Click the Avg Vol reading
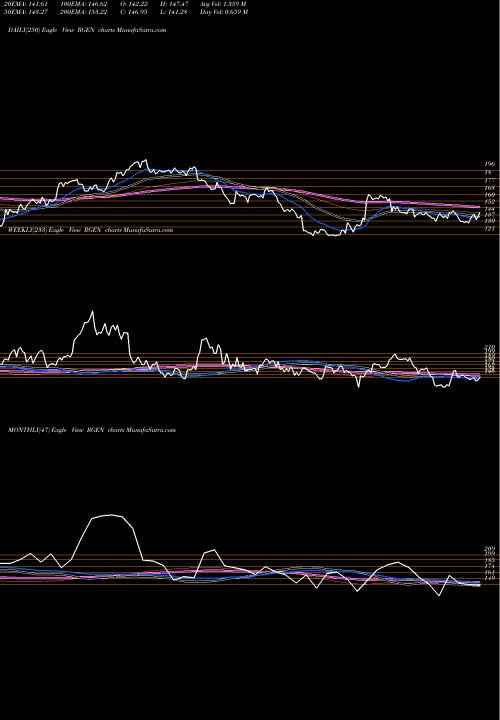Viewport: 500px width, 720px height. pos(223,4)
